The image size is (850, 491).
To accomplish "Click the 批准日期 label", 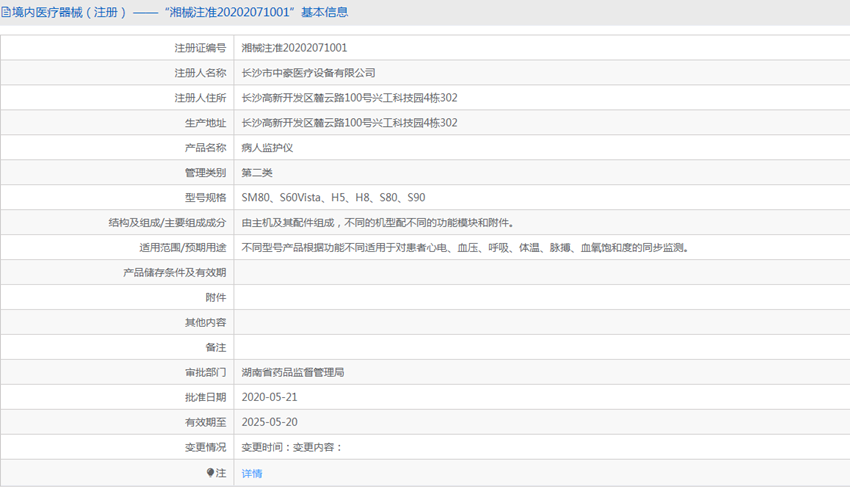I will [x=205, y=397].
